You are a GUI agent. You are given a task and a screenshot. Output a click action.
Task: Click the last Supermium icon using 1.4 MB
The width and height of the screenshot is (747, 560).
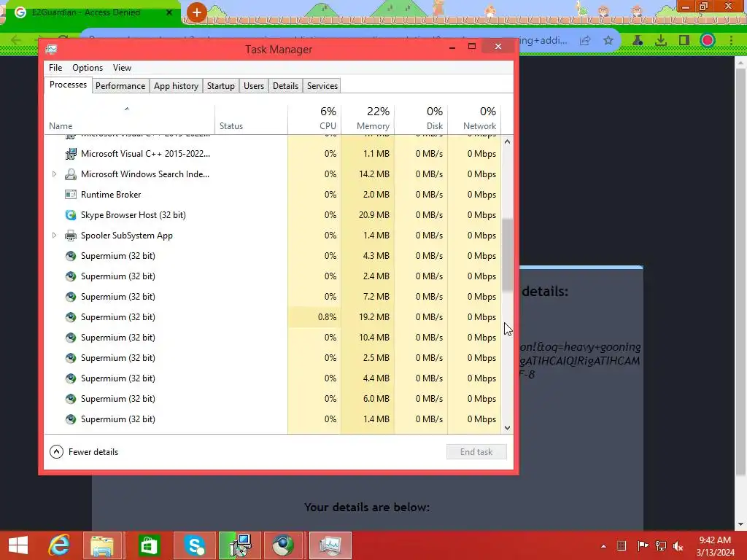click(x=71, y=419)
